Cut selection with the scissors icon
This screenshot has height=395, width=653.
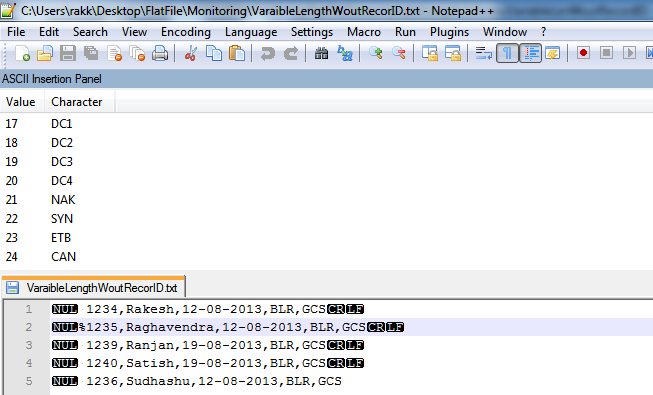point(191,53)
